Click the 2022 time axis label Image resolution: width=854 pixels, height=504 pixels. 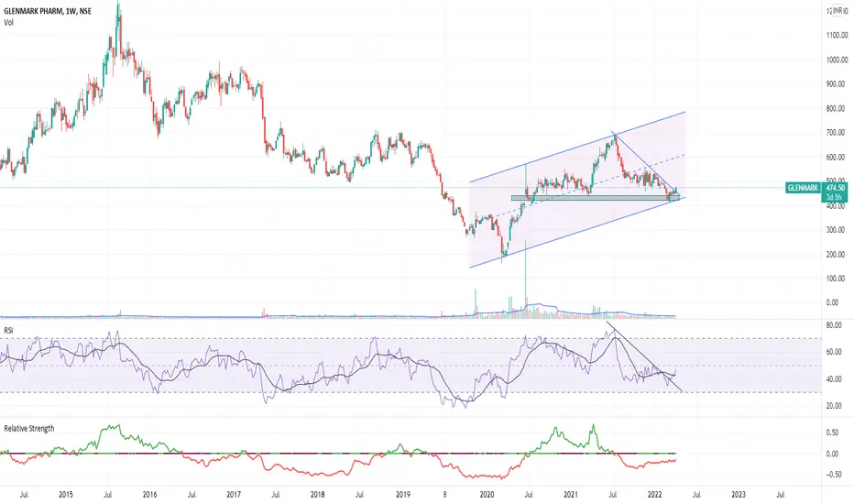654,495
